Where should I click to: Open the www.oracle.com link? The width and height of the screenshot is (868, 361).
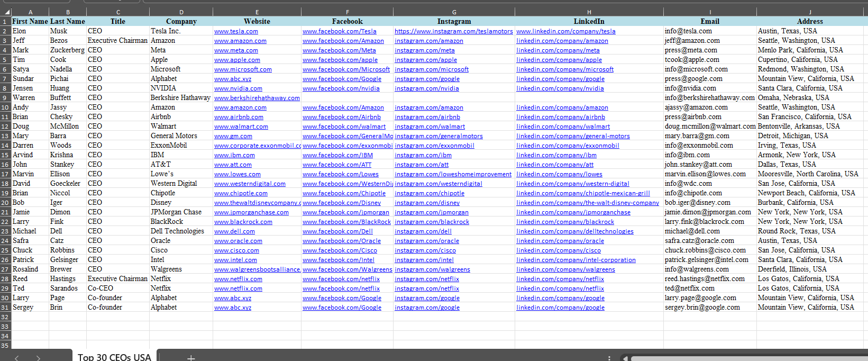point(238,241)
